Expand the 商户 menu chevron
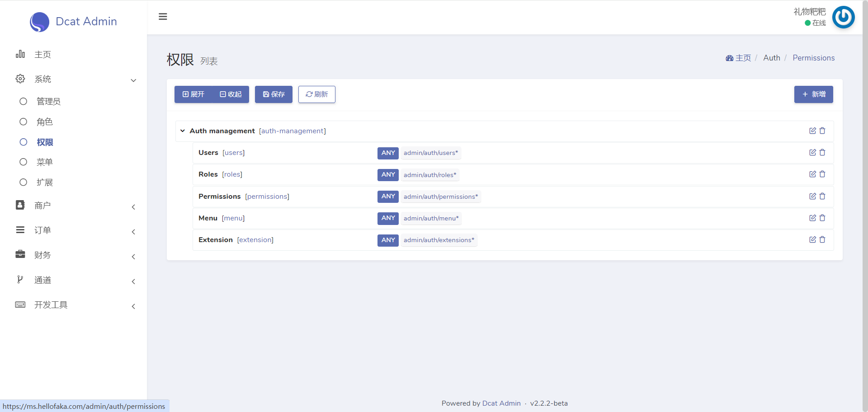This screenshot has height=412, width=868. tap(133, 207)
